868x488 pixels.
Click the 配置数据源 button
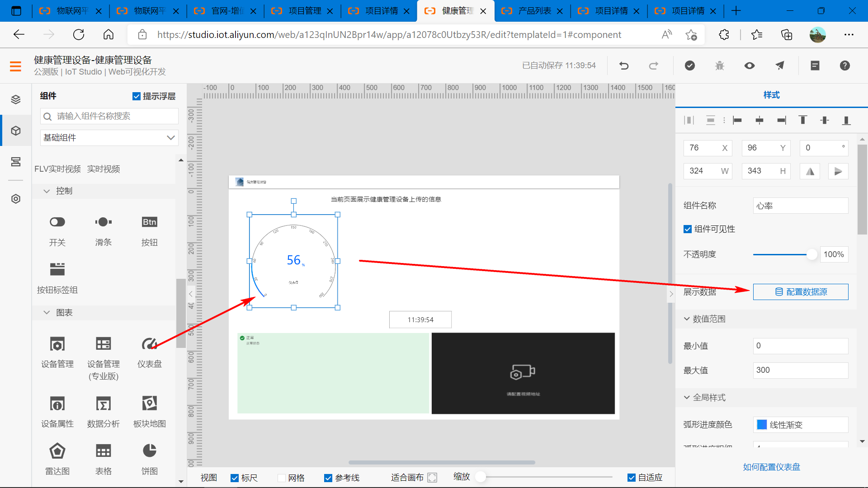point(801,292)
